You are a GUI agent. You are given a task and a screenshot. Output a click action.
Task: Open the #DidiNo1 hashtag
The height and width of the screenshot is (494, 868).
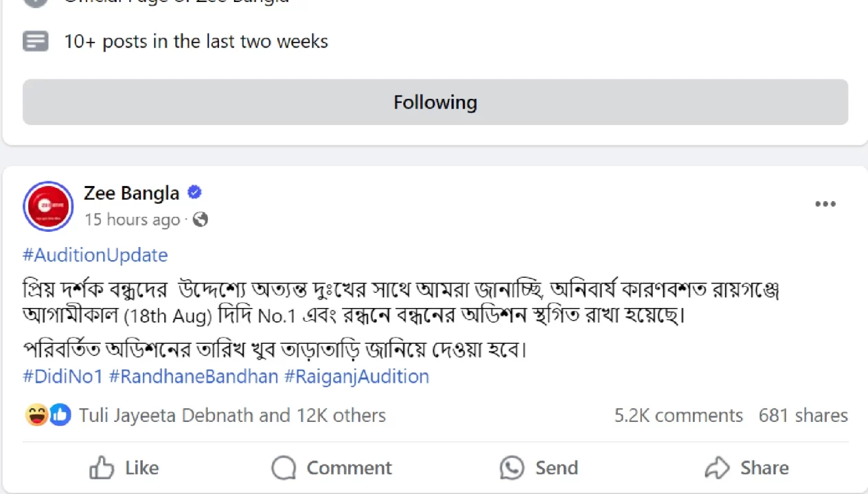click(62, 377)
